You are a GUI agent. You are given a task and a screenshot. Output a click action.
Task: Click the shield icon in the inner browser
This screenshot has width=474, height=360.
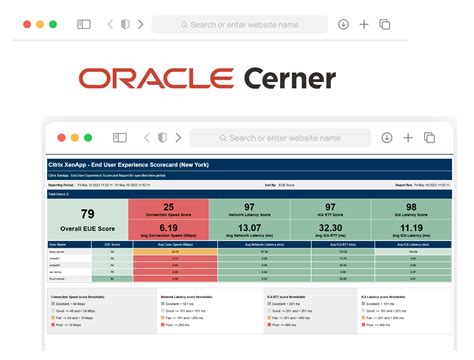coord(162,138)
